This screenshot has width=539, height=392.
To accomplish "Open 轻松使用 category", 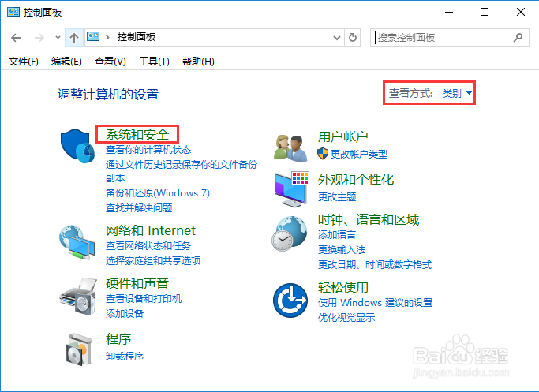I will tap(343, 287).
